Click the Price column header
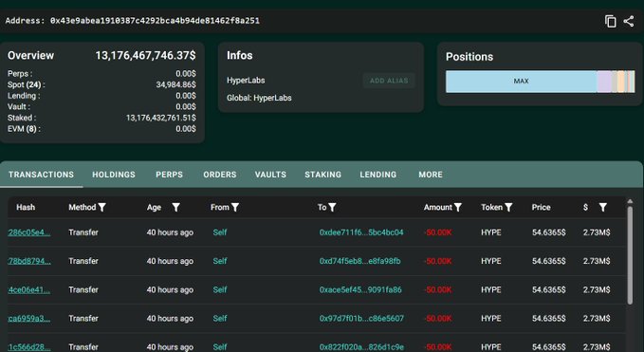This screenshot has height=352, width=644. click(541, 208)
